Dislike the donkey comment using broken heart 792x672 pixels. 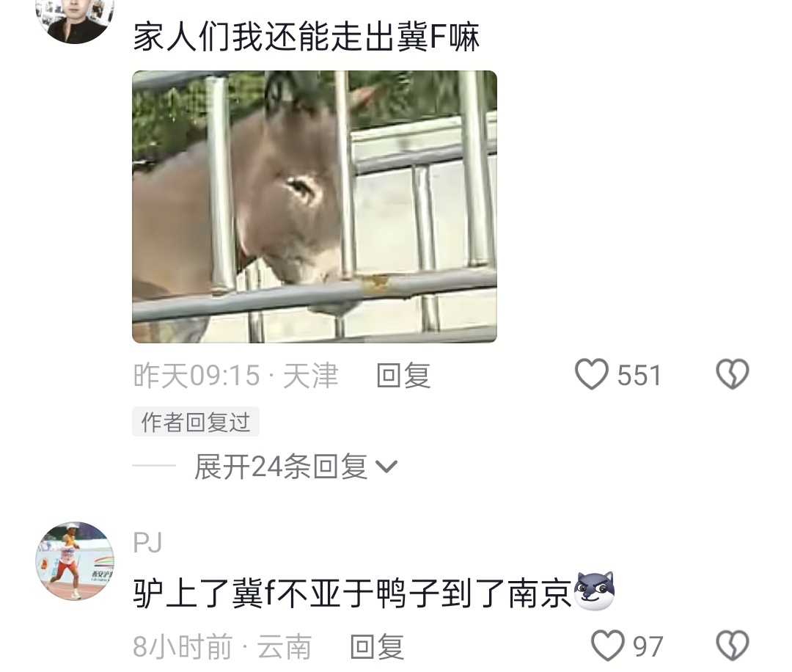click(733, 374)
